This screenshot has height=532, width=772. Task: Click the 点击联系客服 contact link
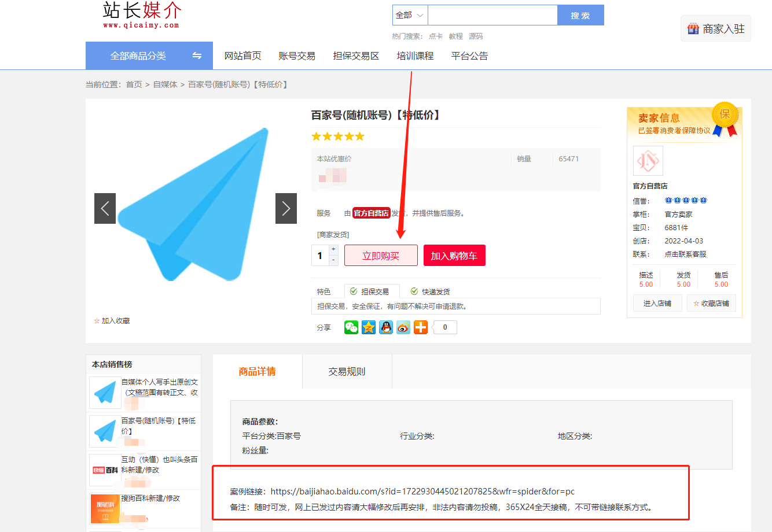pyautogui.click(x=685, y=254)
